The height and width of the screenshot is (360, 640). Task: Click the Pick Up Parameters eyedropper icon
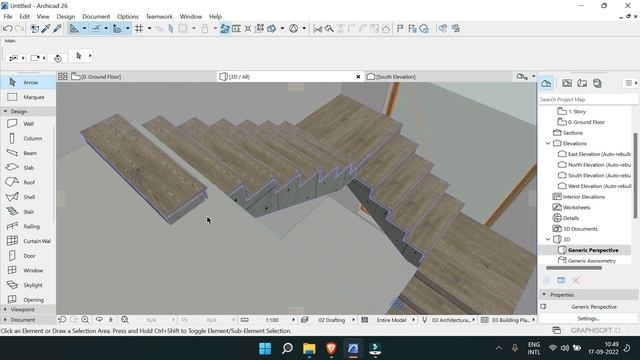pos(46,29)
